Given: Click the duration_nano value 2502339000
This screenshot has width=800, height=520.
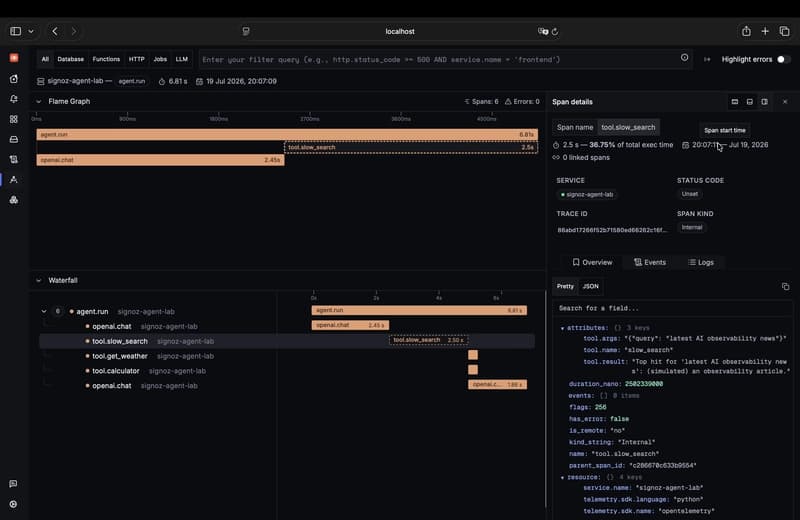Looking at the screenshot, I should (644, 384).
